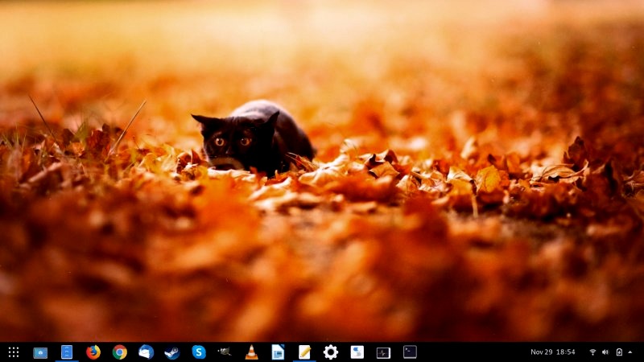The height and width of the screenshot is (362, 644).
Task: Open Skype
Action: [x=199, y=352]
